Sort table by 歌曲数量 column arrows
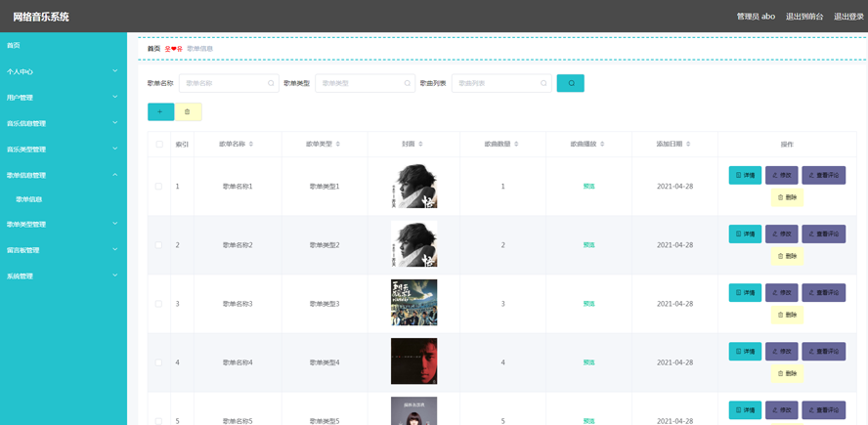The height and width of the screenshot is (425, 868). [x=516, y=144]
